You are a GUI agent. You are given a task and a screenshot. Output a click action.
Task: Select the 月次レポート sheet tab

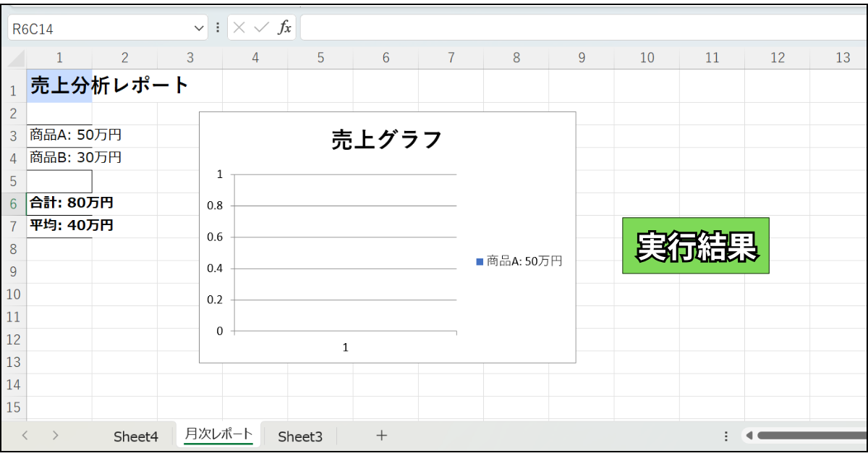pyautogui.click(x=218, y=434)
